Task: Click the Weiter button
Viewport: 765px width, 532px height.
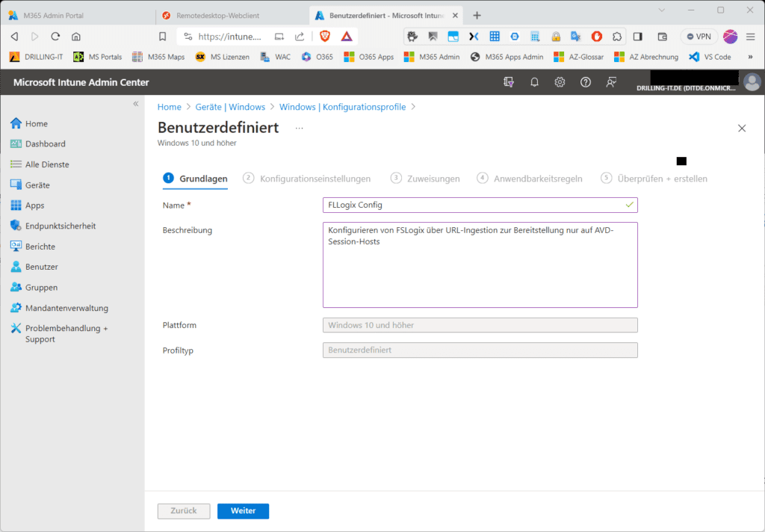Action: (243, 511)
